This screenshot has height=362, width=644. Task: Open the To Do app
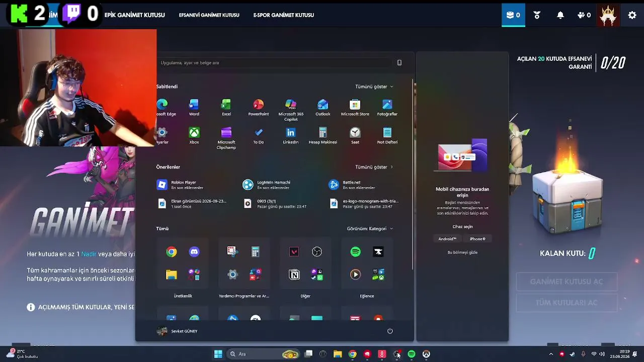pyautogui.click(x=259, y=135)
